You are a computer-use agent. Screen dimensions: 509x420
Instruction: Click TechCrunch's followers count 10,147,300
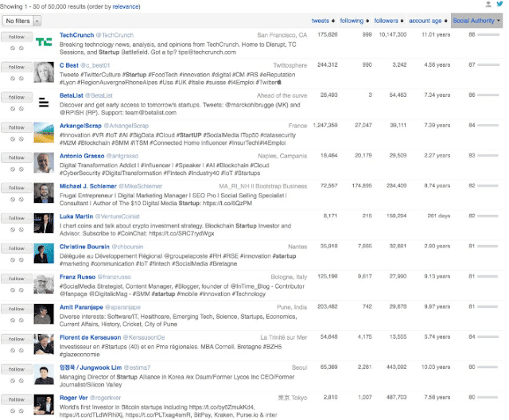coord(392,34)
